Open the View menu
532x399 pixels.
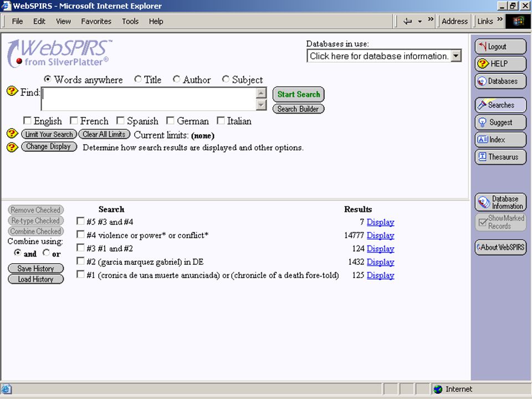[x=63, y=22]
